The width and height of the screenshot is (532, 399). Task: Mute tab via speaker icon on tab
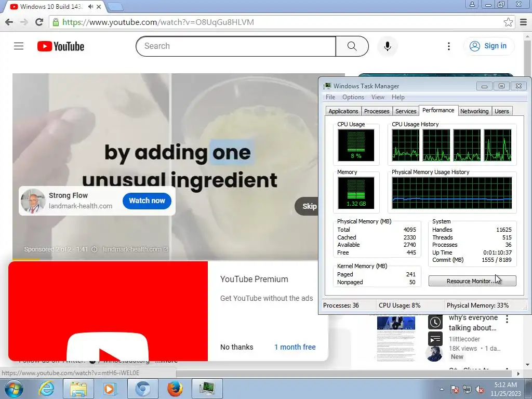[90, 6]
